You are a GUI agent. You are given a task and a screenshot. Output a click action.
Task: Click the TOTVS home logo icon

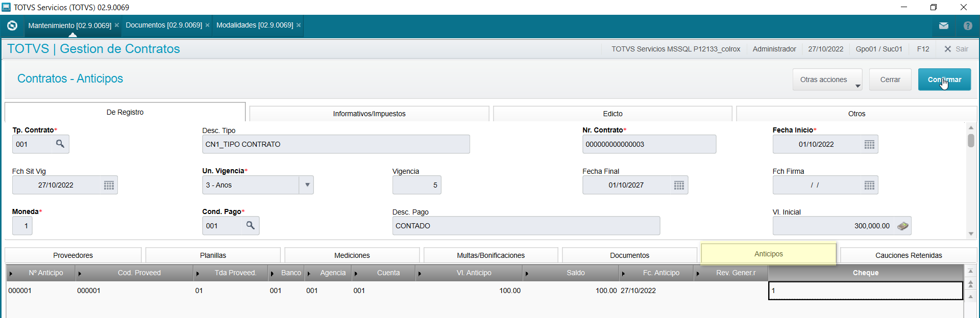12,25
